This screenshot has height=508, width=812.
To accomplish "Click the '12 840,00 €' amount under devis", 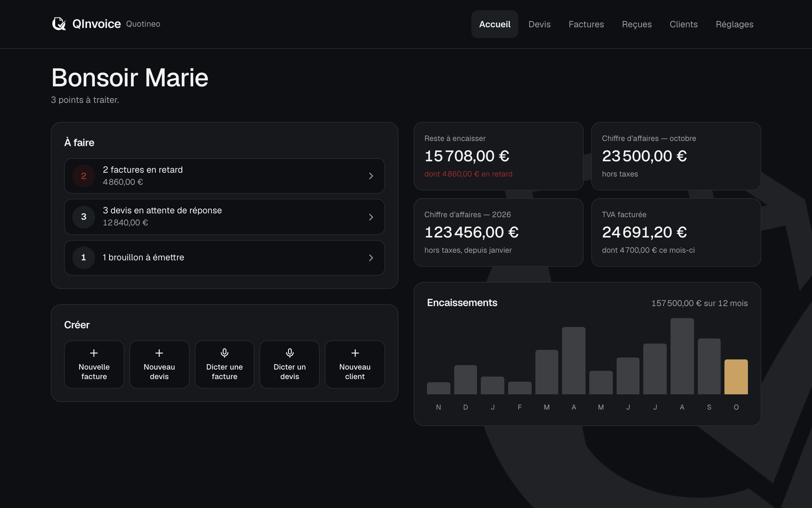I will click(125, 223).
